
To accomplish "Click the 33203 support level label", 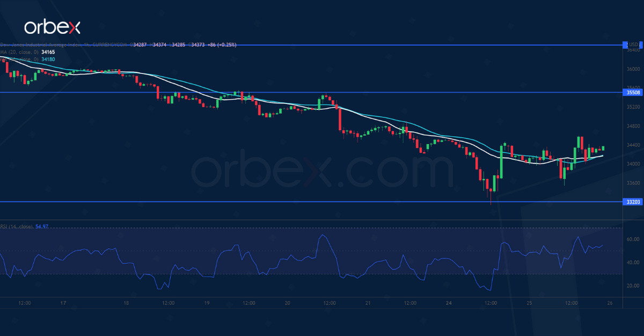I will pyautogui.click(x=633, y=201).
